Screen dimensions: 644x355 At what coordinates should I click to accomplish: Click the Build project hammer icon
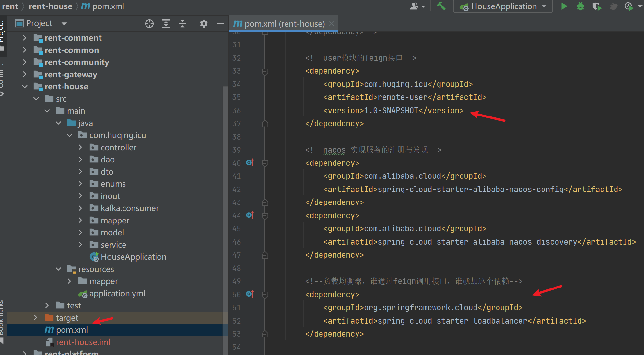(x=441, y=6)
